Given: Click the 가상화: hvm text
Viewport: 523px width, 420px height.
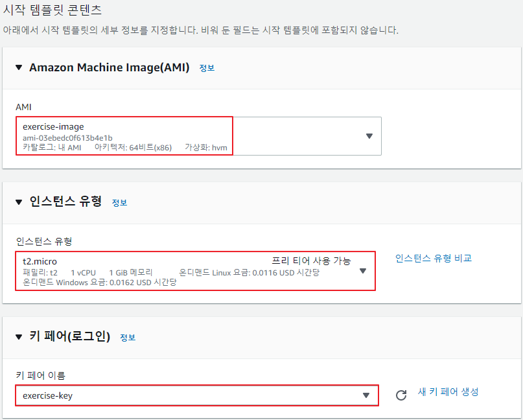Looking at the screenshot, I should click(206, 147).
